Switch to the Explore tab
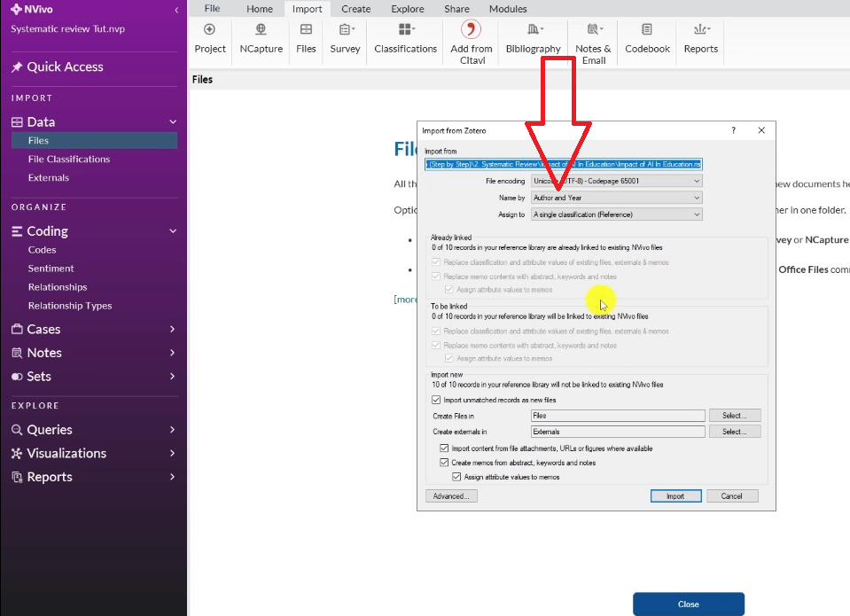Screen dimensions: 850x616 point(408,9)
